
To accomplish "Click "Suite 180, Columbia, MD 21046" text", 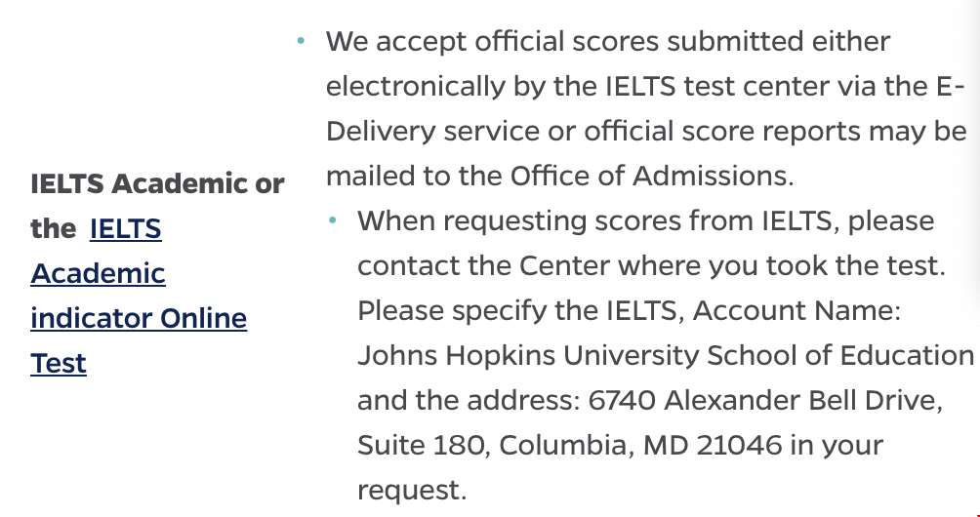I will coord(569,445).
